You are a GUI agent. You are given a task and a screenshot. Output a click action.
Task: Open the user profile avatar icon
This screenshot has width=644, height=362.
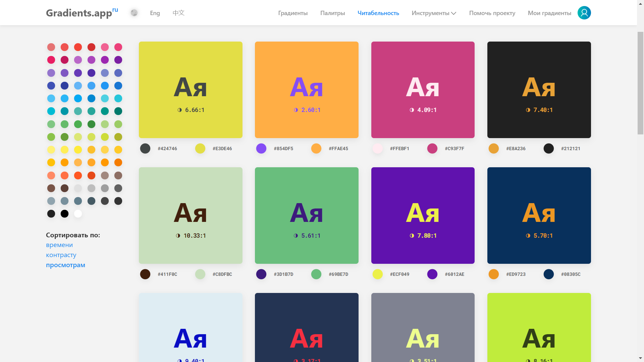(584, 13)
